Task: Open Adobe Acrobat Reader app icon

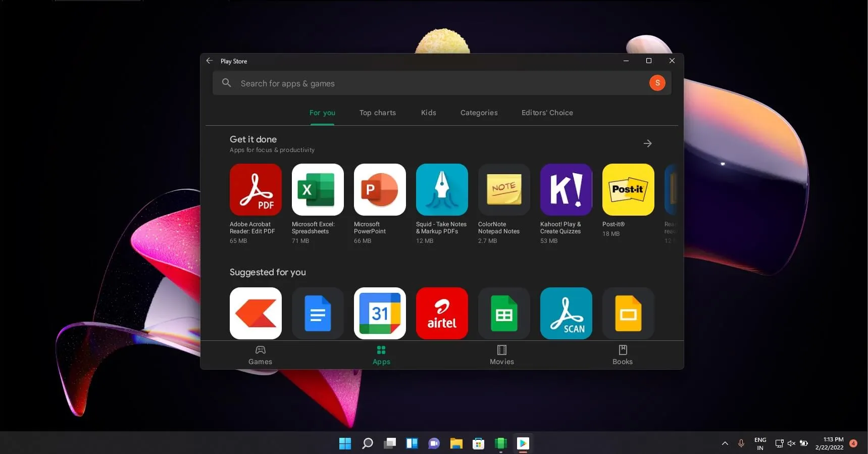Action: coord(256,189)
